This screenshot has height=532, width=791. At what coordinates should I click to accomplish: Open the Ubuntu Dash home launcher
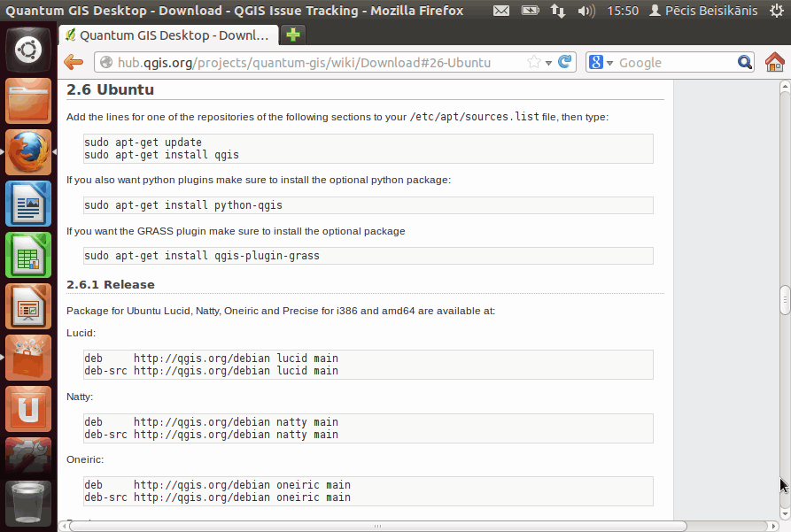(28, 50)
